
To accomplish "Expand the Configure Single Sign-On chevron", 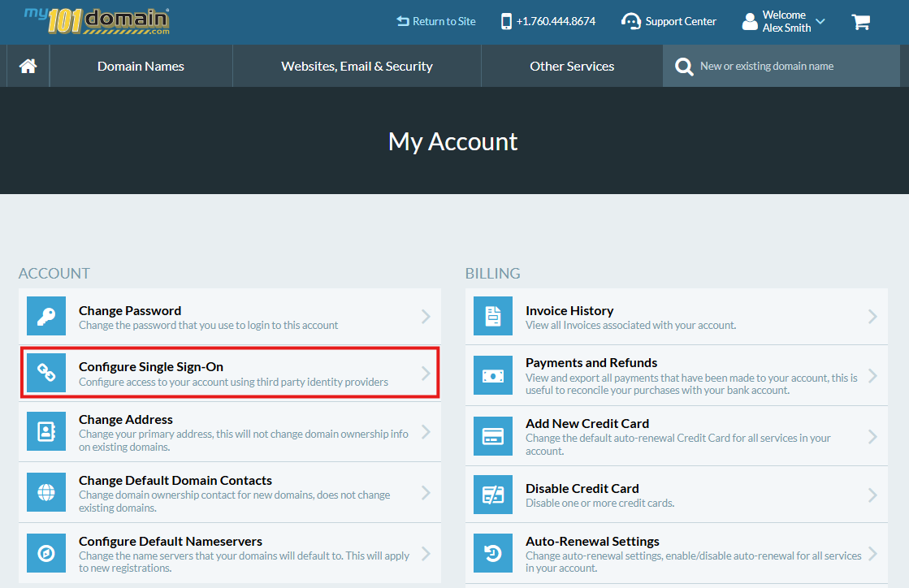I will (426, 373).
